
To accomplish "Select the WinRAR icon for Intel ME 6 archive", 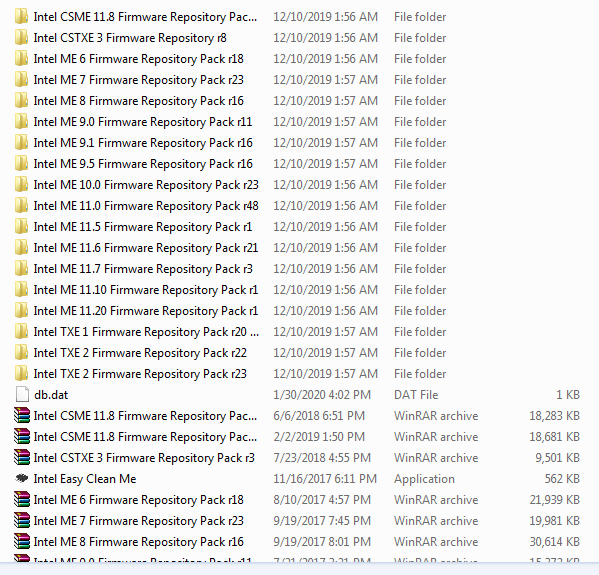I will click(21, 499).
